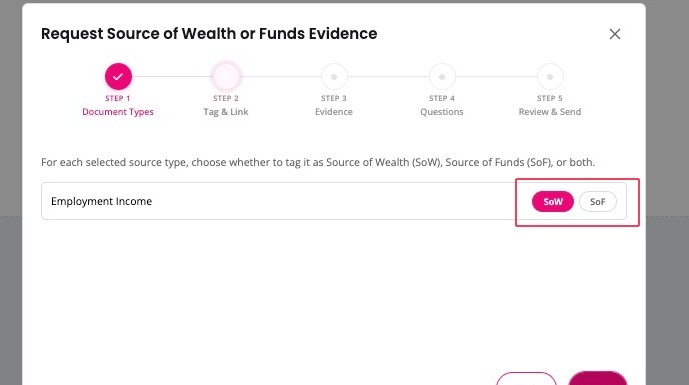Select the Tag & Link step label
The image size is (689, 385).
click(x=226, y=112)
